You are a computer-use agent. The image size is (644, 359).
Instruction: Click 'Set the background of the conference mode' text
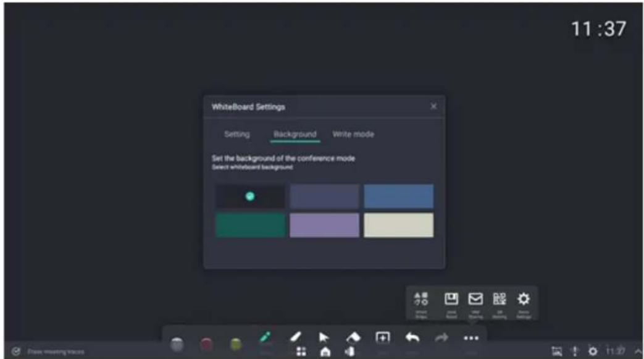click(x=283, y=158)
